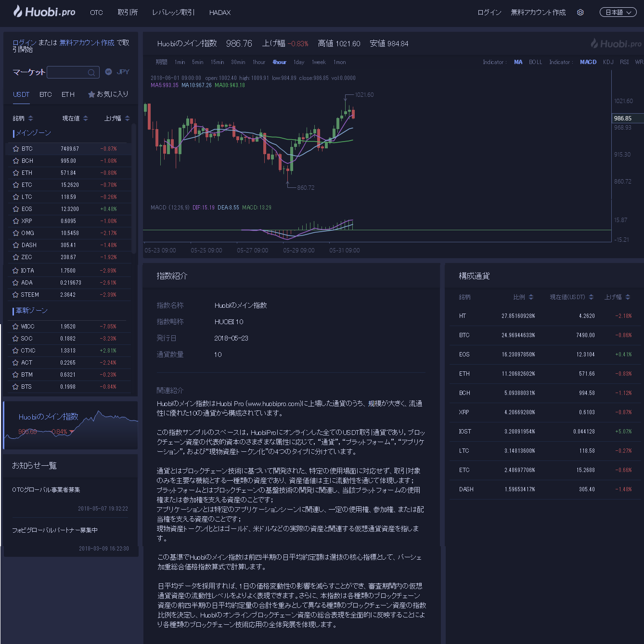644x644 pixels.
Task: Select the 1day chart period
Action: click(x=299, y=62)
